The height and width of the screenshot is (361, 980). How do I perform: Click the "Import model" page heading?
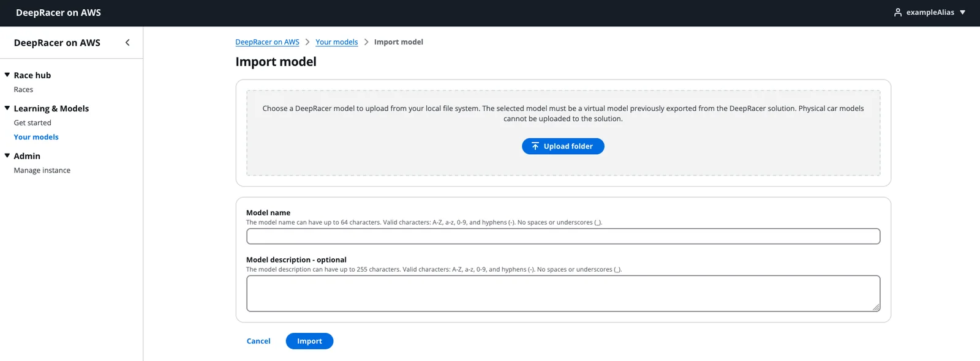point(276,62)
